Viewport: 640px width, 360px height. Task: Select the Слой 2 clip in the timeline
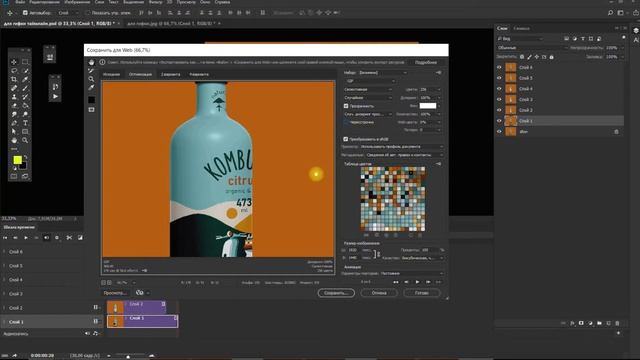coord(137,307)
